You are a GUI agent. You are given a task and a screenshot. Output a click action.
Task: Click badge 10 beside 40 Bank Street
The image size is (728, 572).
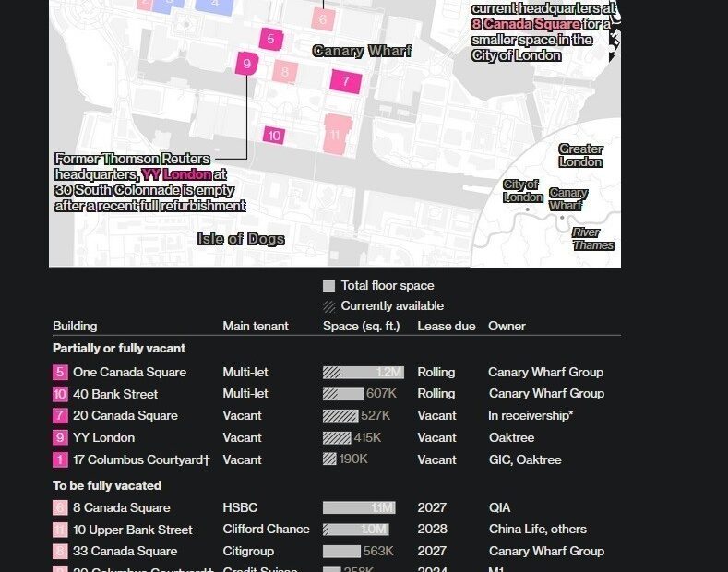60,394
